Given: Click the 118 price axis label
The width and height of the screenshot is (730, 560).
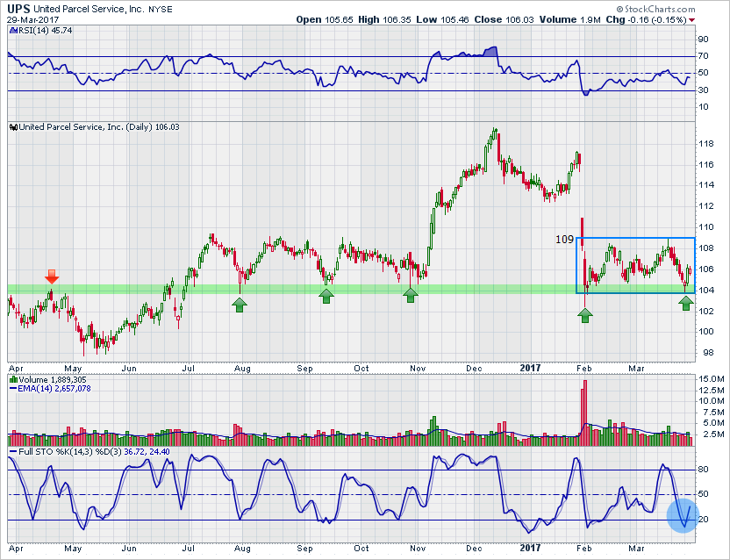Looking at the screenshot, I should 705,144.
